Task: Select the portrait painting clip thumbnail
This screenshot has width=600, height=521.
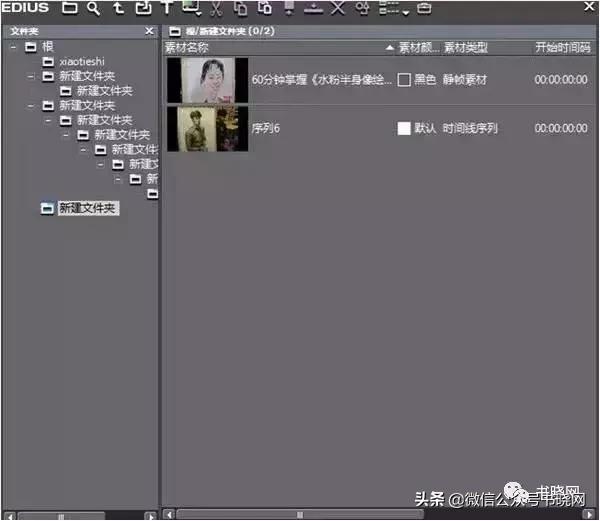Action: (x=207, y=80)
